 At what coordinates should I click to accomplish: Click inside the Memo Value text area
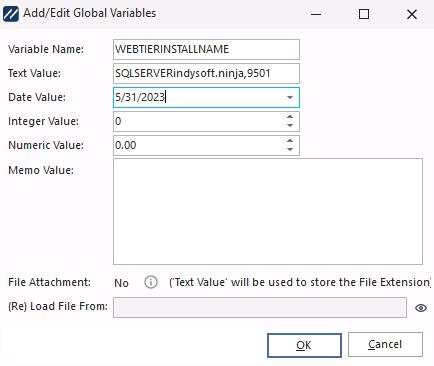[x=268, y=211]
